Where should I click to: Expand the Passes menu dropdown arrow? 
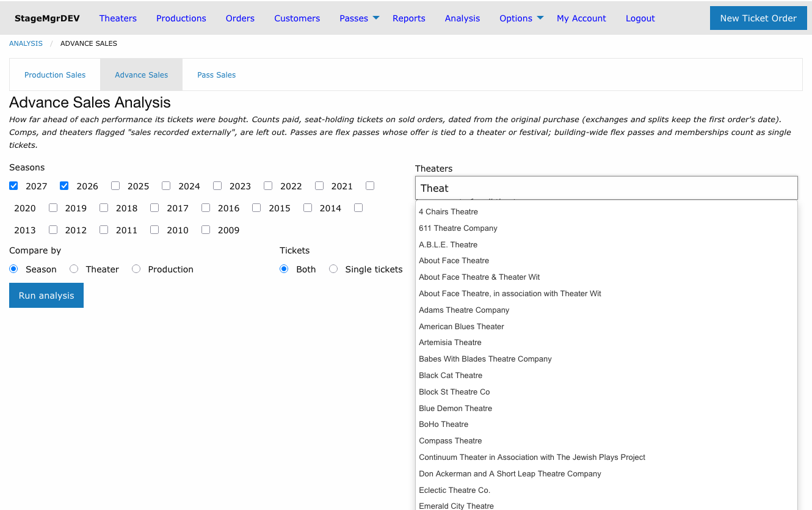tap(376, 18)
